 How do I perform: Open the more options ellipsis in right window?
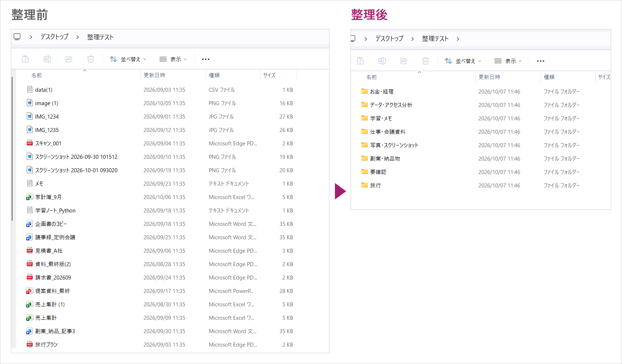(x=540, y=61)
